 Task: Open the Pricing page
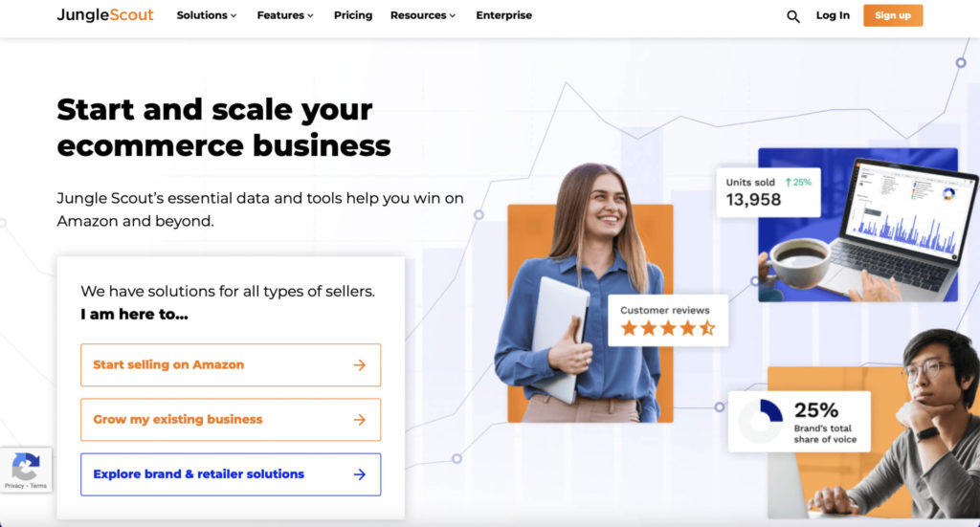[352, 15]
